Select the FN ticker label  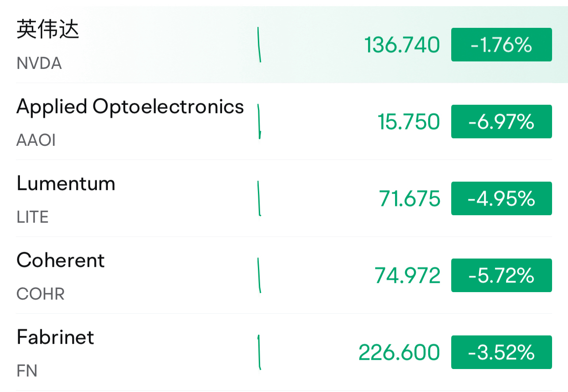pyautogui.click(x=27, y=371)
